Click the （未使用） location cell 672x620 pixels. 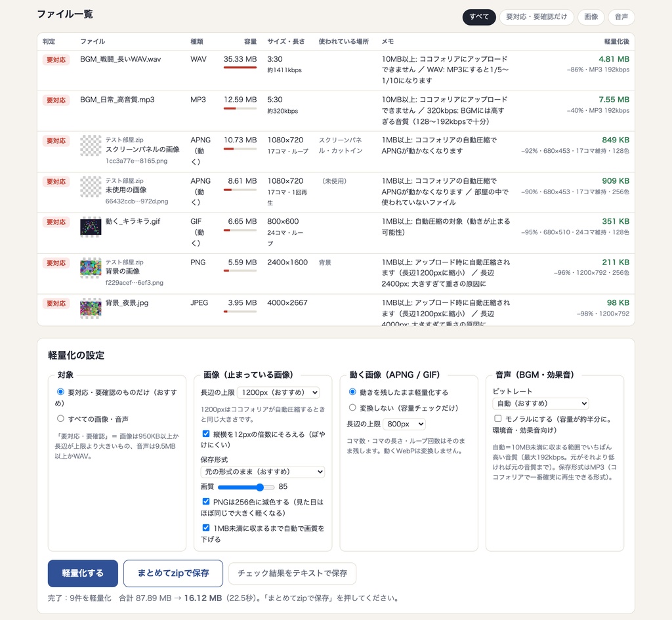pyautogui.click(x=334, y=181)
